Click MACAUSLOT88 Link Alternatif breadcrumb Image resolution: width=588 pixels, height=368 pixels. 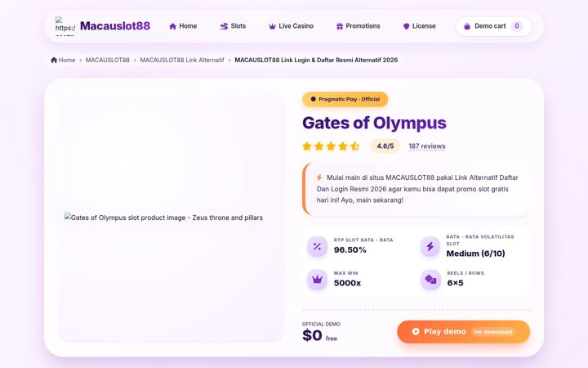pos(182,60)
